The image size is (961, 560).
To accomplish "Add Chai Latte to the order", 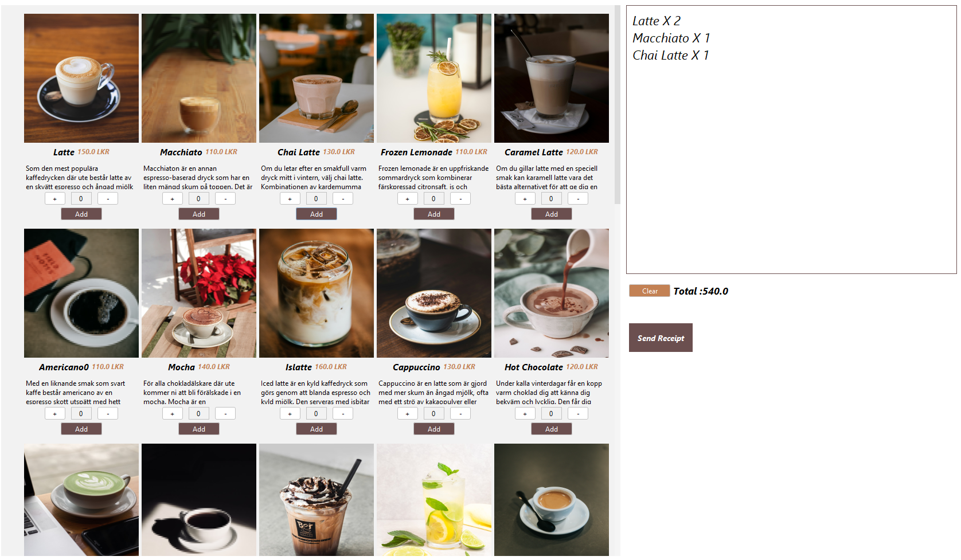I will tap(317, 214).
